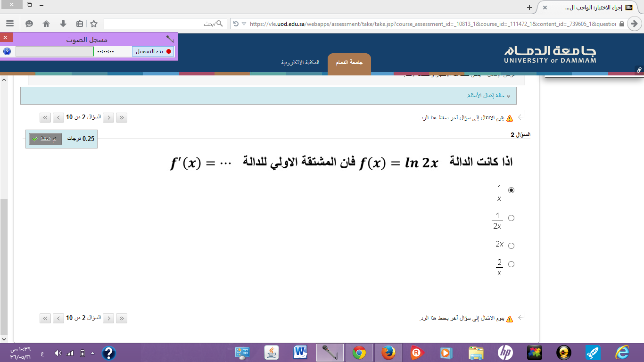Click the microphone icon in the sound recorder
The height and width of the screenshot is (362, 644).
170,39
